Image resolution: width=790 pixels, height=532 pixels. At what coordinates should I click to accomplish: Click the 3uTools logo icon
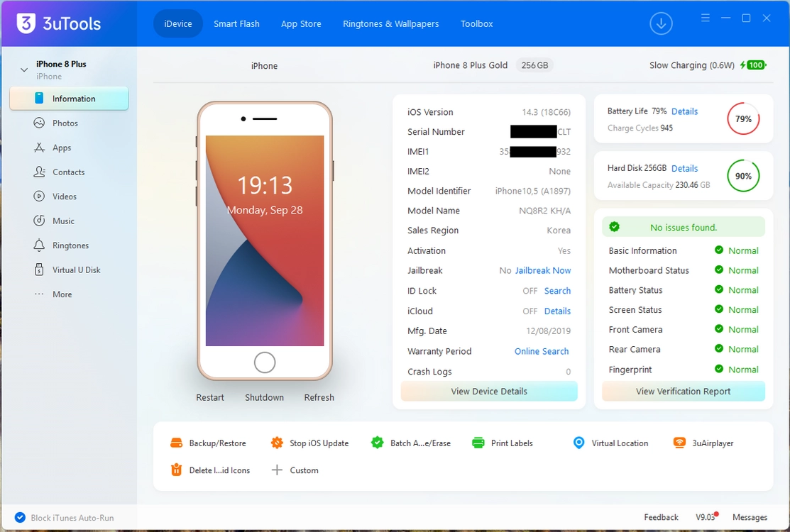[x=26, y=23]
